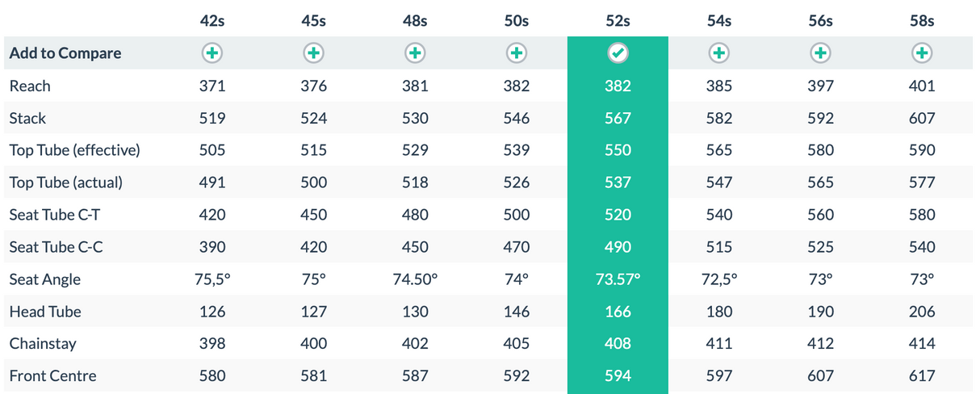Click the 58s size heading

click(x=921, y=21)
